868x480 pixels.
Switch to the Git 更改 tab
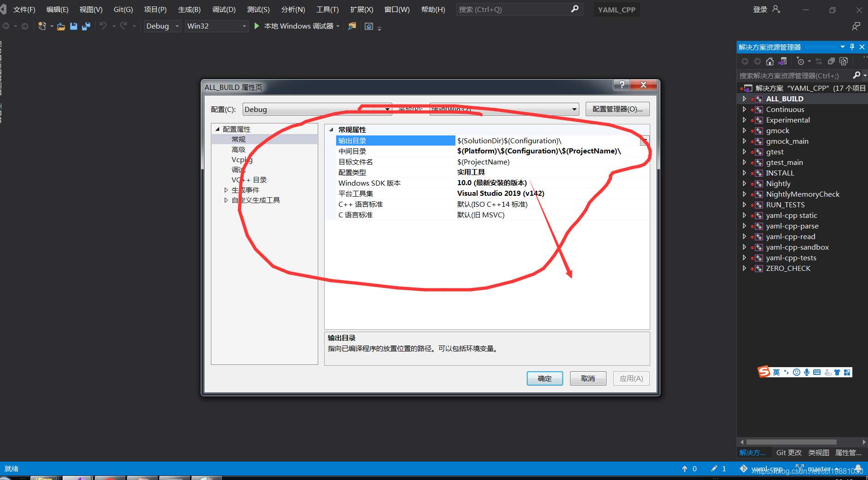coord(788,452)
